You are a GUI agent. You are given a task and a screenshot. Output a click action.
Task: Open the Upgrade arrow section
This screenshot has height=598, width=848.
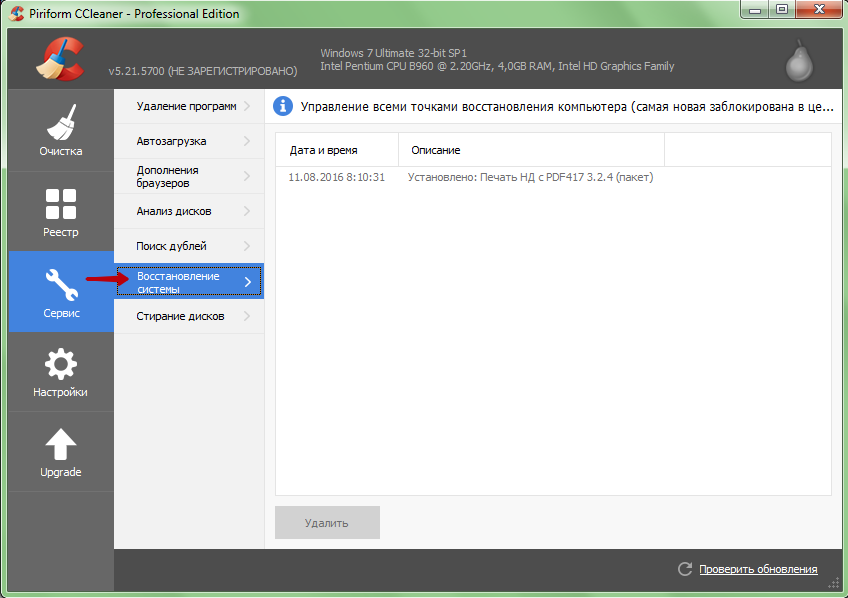(x=61, y=452)
